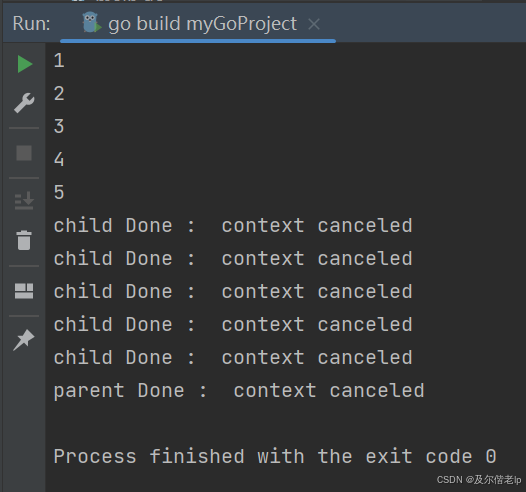This screenshot has height=492, width=526.
Task: Click output line showing 3
Action: pyautogui.click(x=59, y=126)
